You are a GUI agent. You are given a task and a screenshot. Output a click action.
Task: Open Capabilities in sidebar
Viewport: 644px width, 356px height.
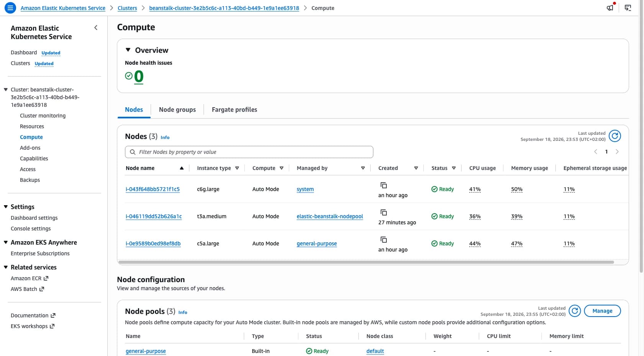pos(34,158)
